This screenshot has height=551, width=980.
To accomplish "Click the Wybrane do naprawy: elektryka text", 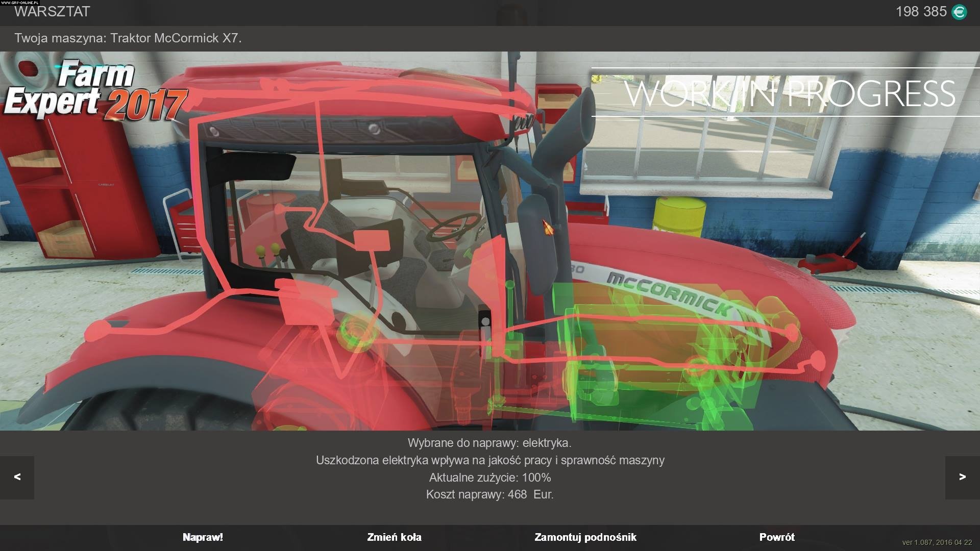I will (489, 443).
